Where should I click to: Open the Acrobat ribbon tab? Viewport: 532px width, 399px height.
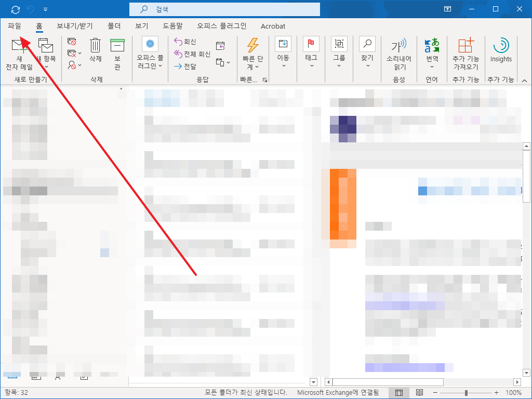coord(273,26)
